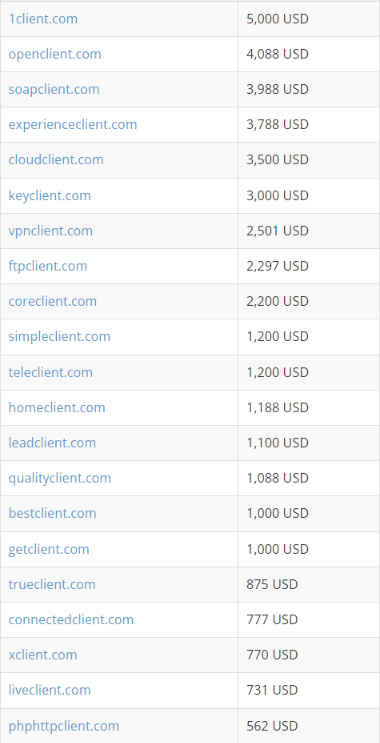
Task: Open connectedclient.com link
Action: coord(71,619)
